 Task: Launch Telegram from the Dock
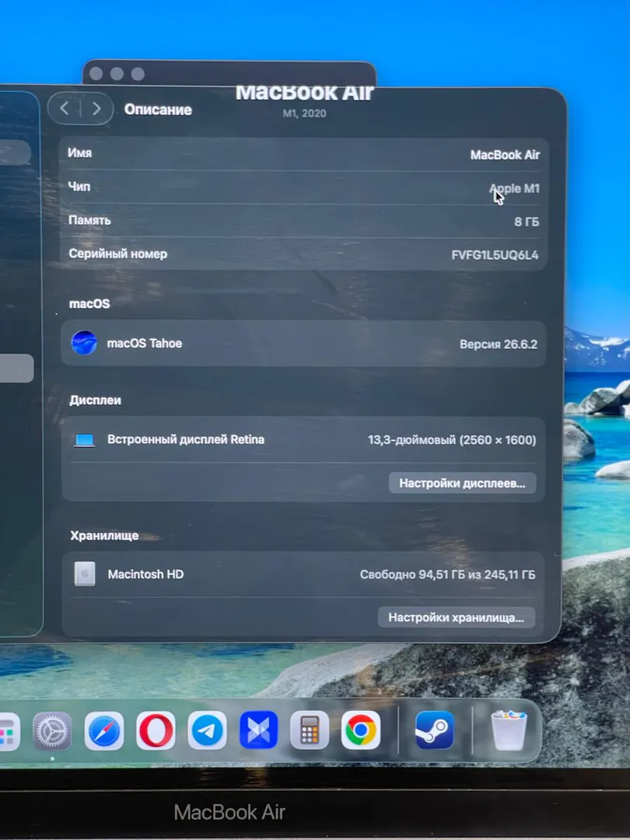[x=208, y=730]
